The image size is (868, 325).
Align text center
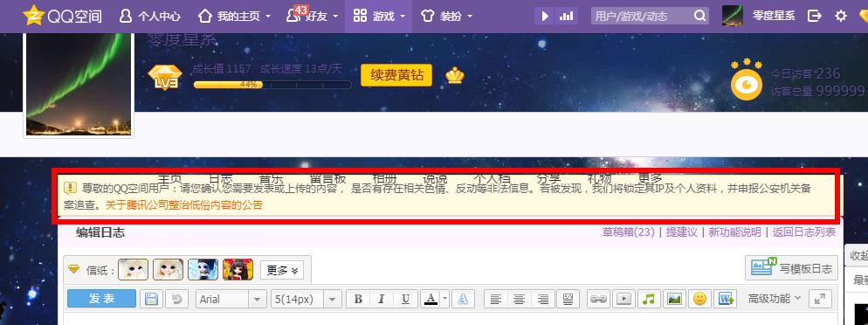(520, 299)
